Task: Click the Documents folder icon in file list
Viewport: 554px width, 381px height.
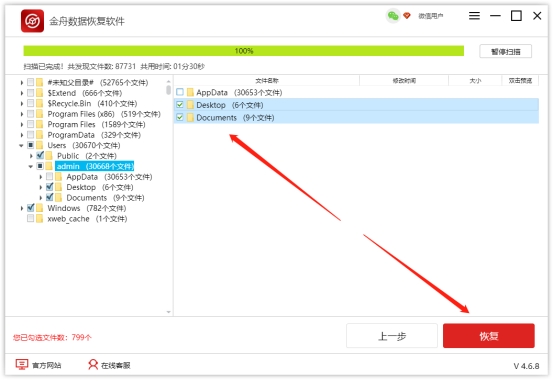Action: point(190,118)
